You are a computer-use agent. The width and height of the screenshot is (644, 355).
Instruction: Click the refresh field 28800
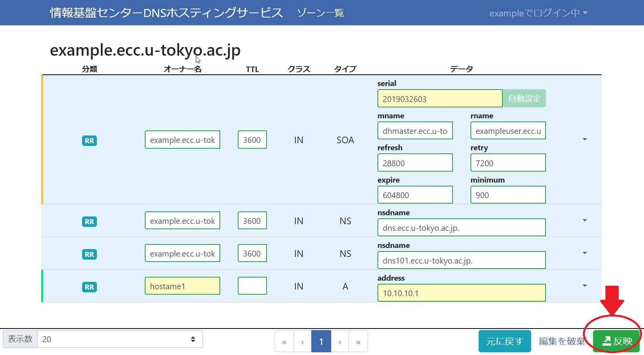[x=415, y=163]
